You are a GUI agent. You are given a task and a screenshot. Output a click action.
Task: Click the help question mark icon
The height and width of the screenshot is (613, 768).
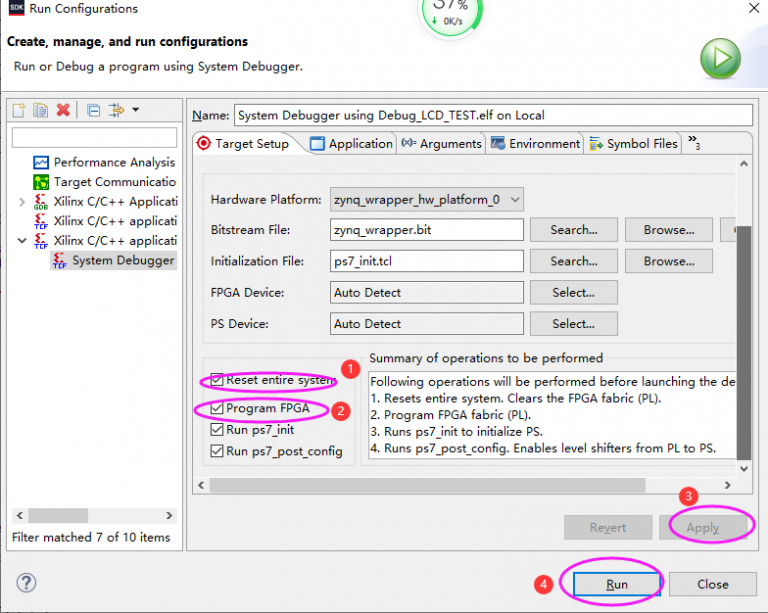pyautogui.click(x=26, y=583)
